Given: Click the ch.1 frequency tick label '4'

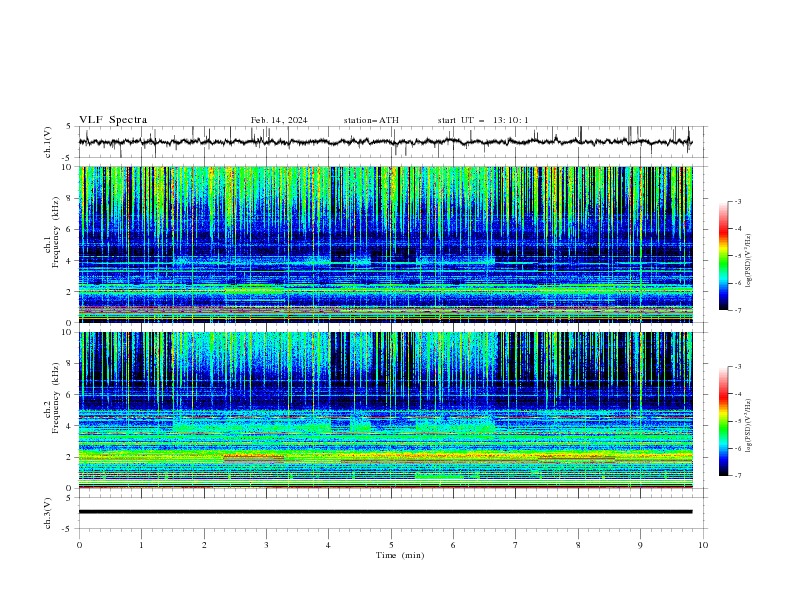Looking at the screenshot, I should coord(70,261).
